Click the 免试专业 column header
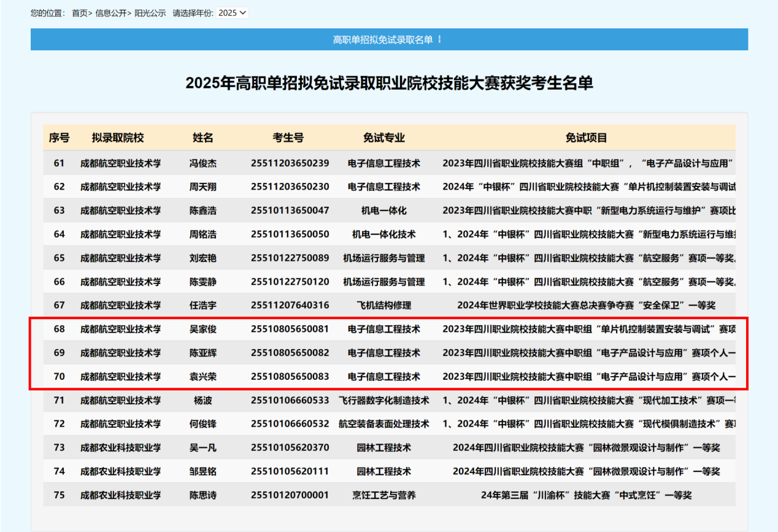The image size is (778, 532). (x=383, y=138)
